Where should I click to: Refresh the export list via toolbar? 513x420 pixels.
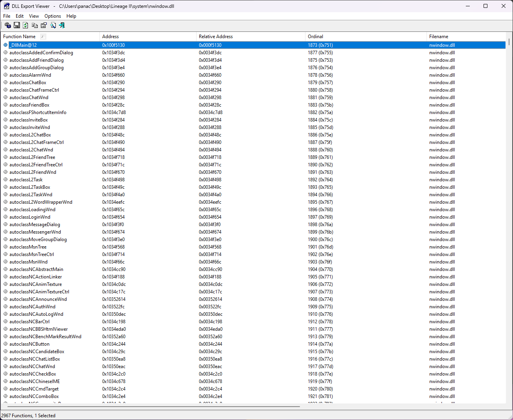click(26, 25)
